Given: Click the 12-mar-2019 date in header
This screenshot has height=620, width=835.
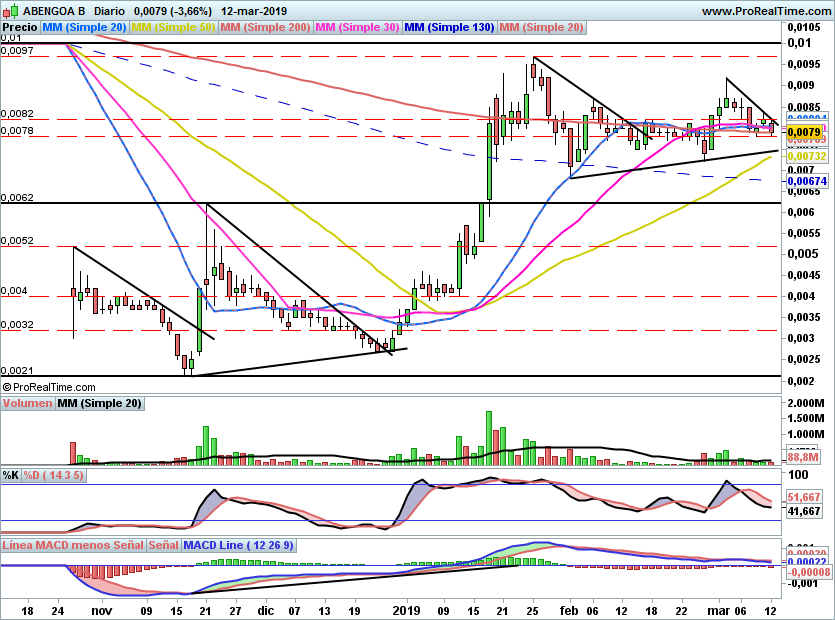Looking at the screenshot, I should point(254,11).
